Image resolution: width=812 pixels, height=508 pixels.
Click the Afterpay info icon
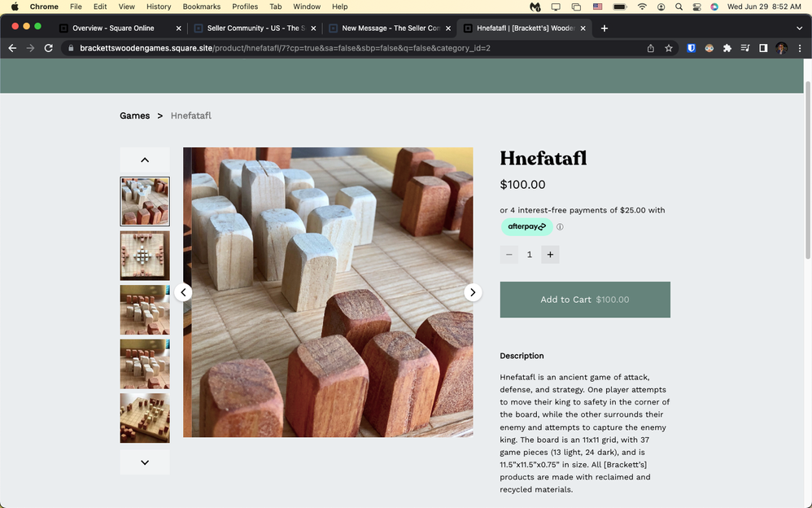click(x=560, y=227)
